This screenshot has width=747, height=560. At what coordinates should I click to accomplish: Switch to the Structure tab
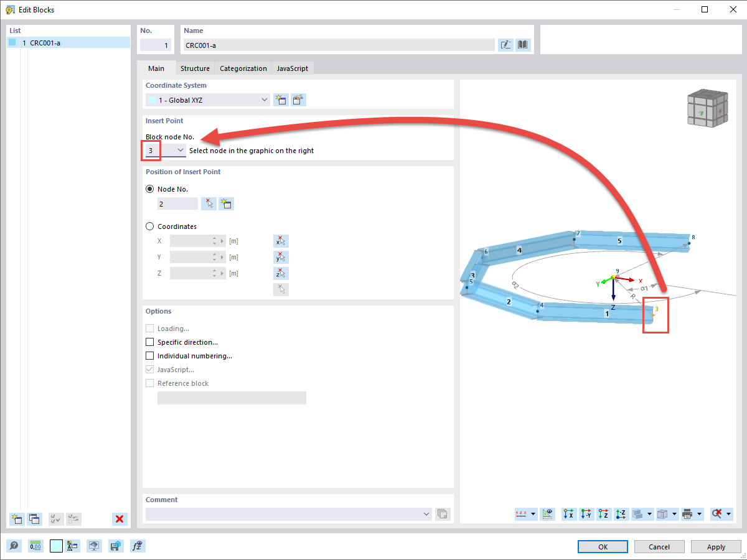click(x=195, y=68)
